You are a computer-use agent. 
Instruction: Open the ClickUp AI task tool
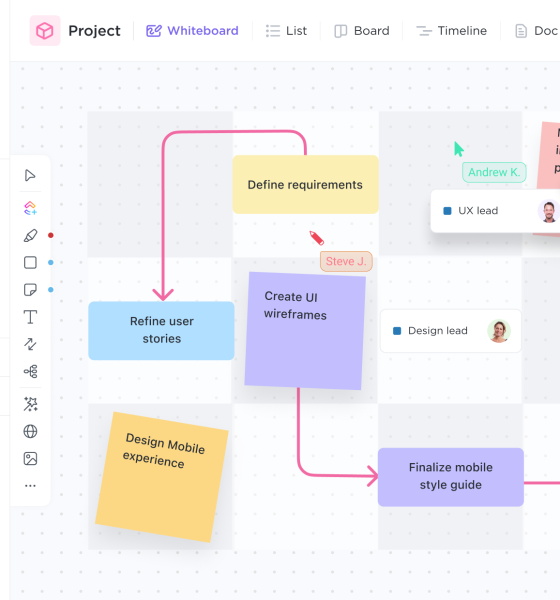tap(30, 208)
